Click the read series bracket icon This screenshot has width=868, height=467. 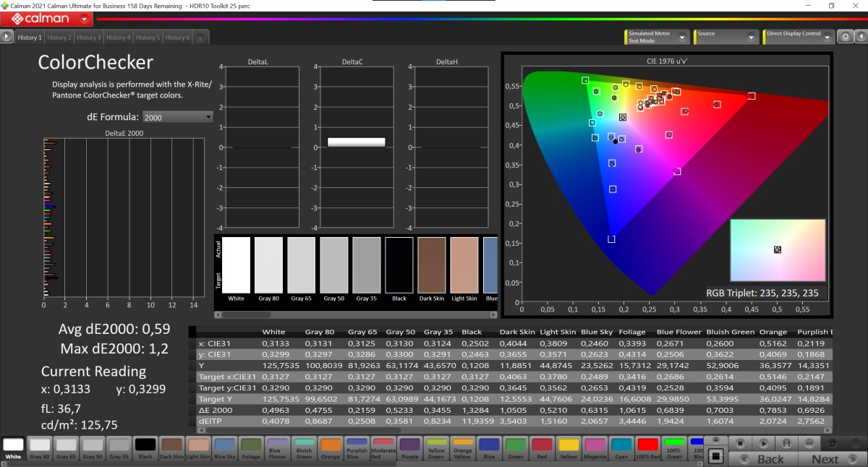[786, 442]
